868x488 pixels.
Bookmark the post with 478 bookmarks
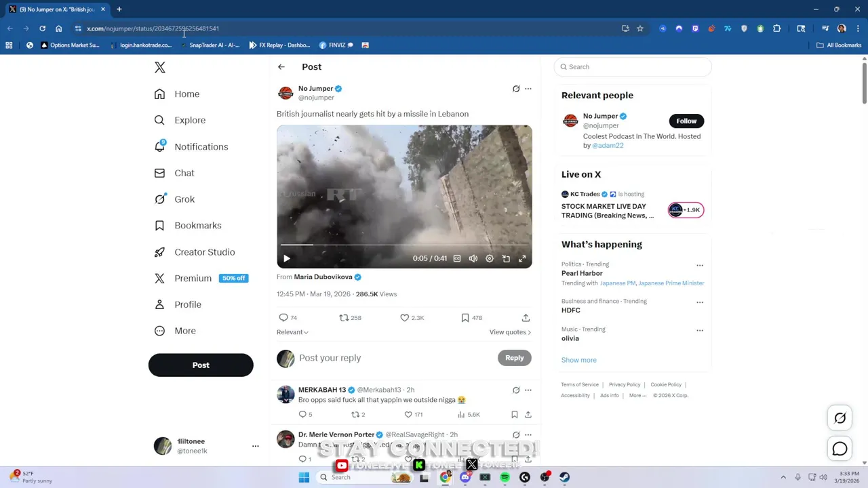pyautogui.click(x=471, y=317)
